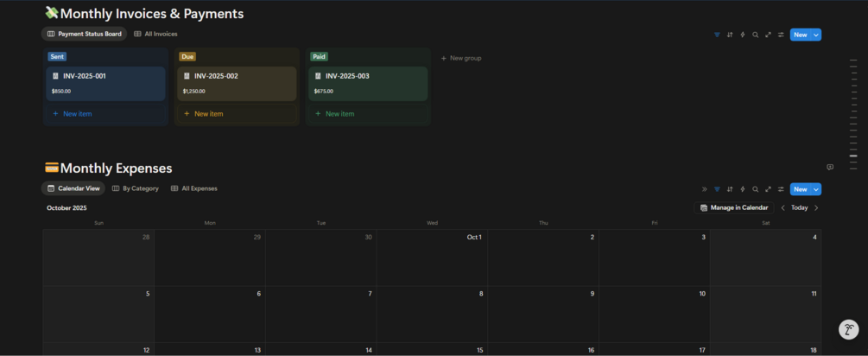Open the Notion AI assistant floating button

[848, 329]
